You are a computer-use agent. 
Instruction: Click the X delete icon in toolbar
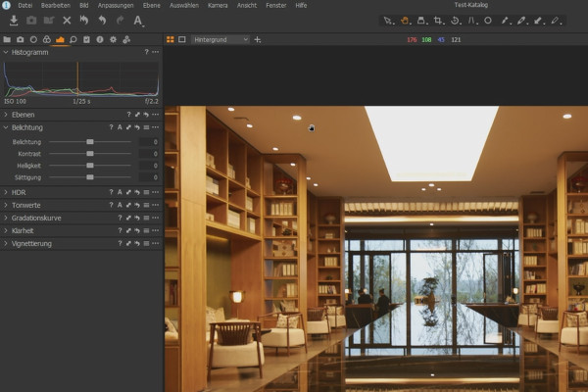67,21
